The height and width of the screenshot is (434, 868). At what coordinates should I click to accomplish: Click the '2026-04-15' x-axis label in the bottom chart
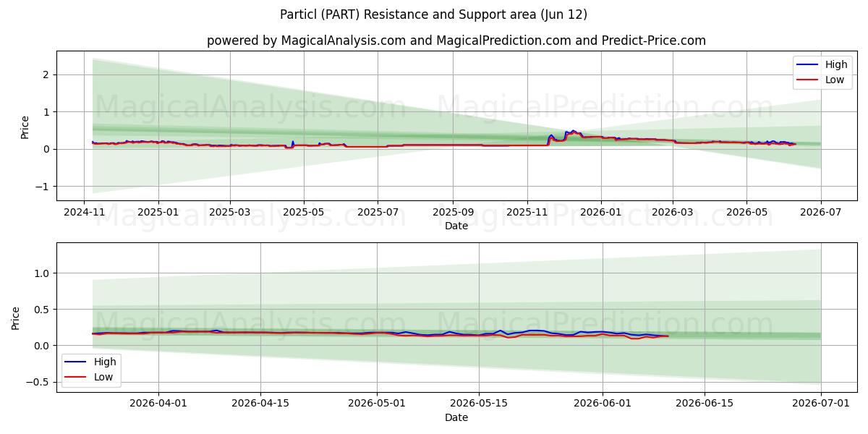pyautogui.click(x=260, y=404)
